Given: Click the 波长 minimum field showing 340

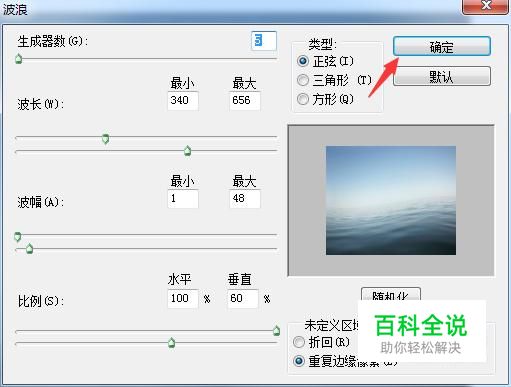Looking at the screenshot, I should tap(183, 100).
